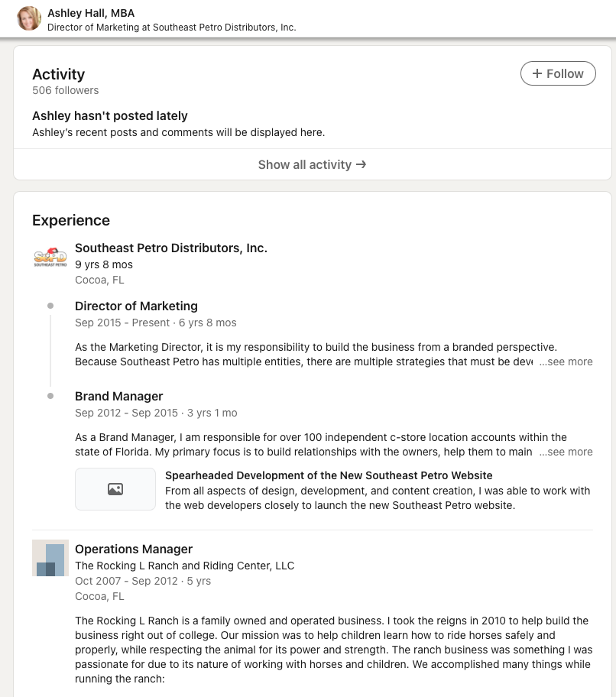Open the website project image placeholder
616x697 pixels.
[115, 489]
